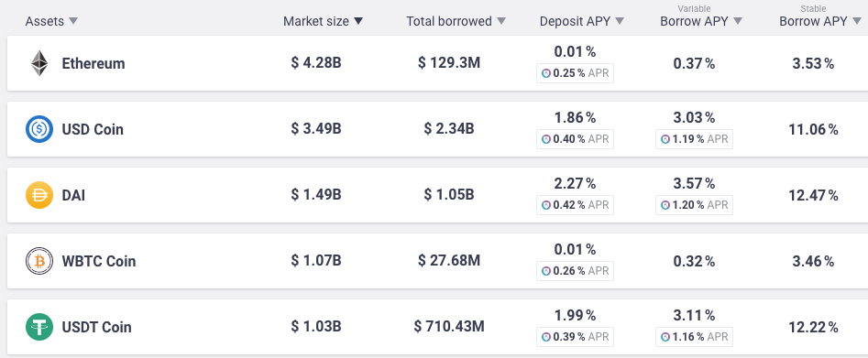Sort by Total borrowed column arrow
The image size is (868, 358).
click(x=501, y=21)
